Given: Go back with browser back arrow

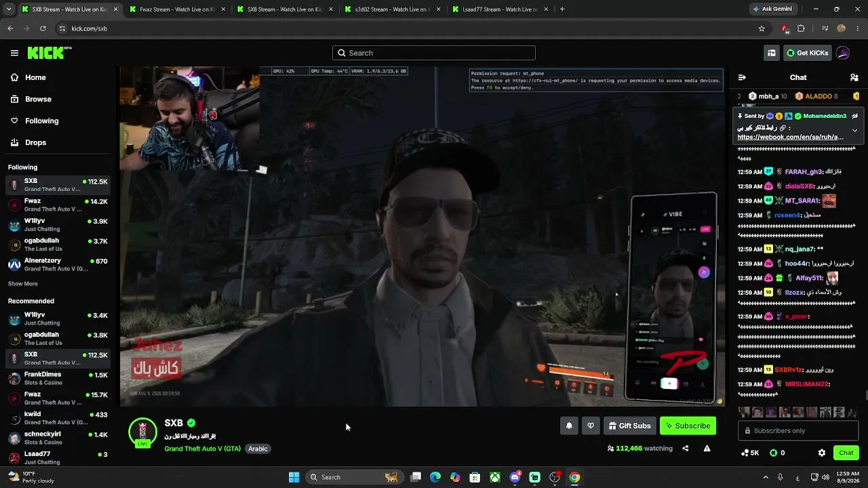Looking at the screenshot, I should click(10, 28).
